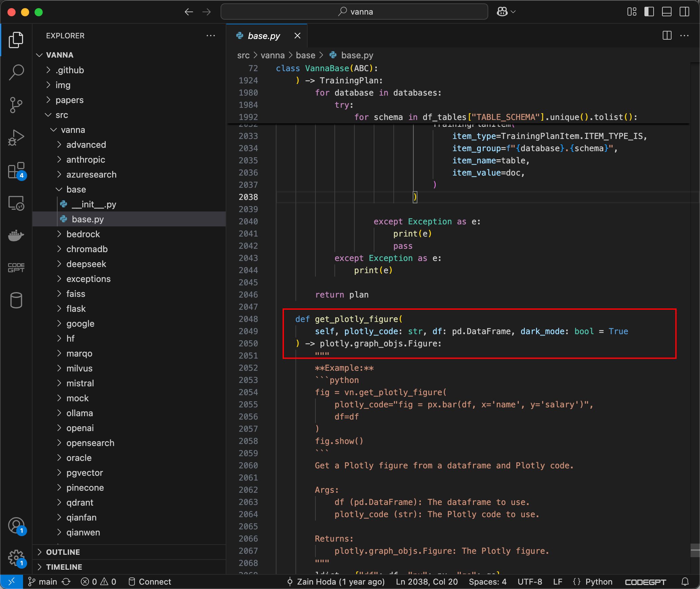The width and height of the screenshot is (700, 589).
Task: Open the CodeGPT sidebar icon
Action: (x=16, y=267)
